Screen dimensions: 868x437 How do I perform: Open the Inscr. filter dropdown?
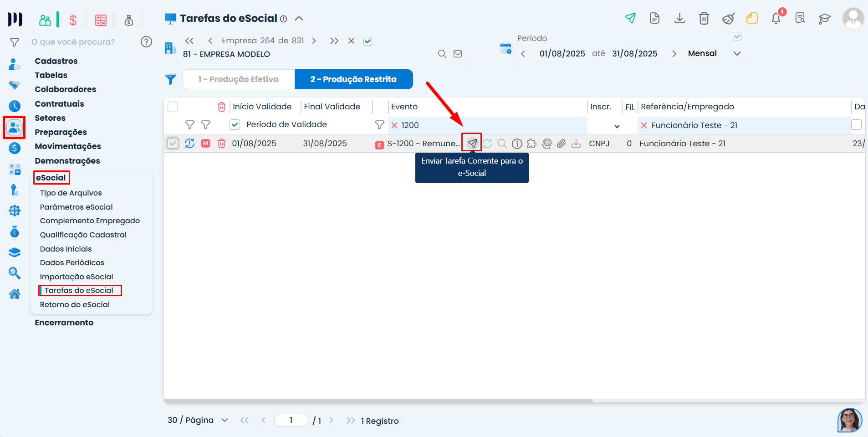click(617, 126)
